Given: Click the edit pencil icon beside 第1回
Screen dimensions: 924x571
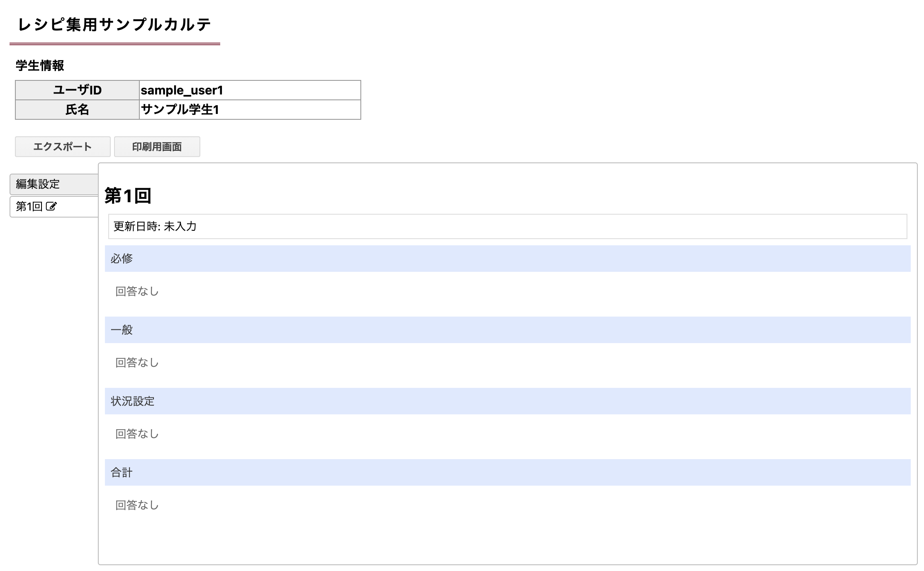Looking at the screenshot, I should [x=51, y=206].
